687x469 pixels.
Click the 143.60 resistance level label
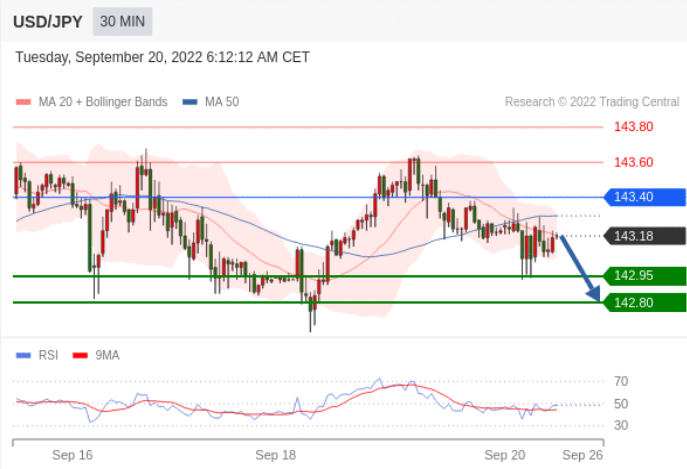[634, 163]
